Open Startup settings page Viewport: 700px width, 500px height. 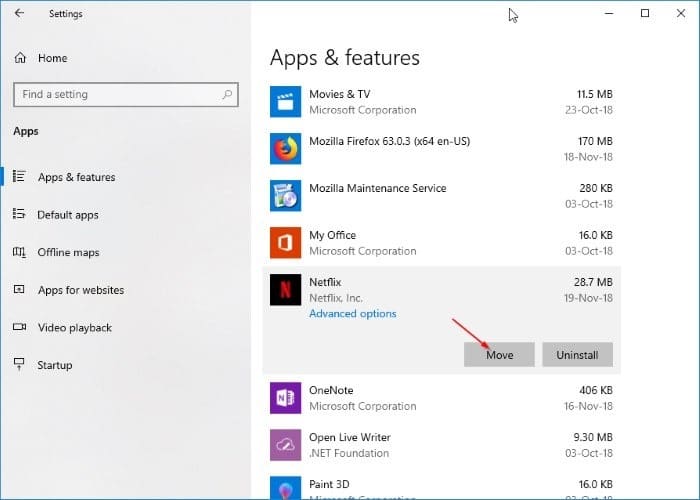pyautogui.click(x=54, y=365)
